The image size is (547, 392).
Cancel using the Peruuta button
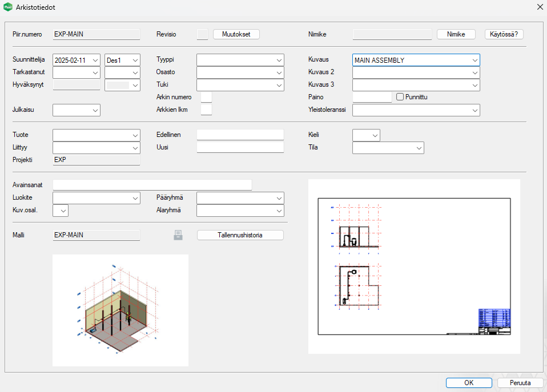(520, 383)
